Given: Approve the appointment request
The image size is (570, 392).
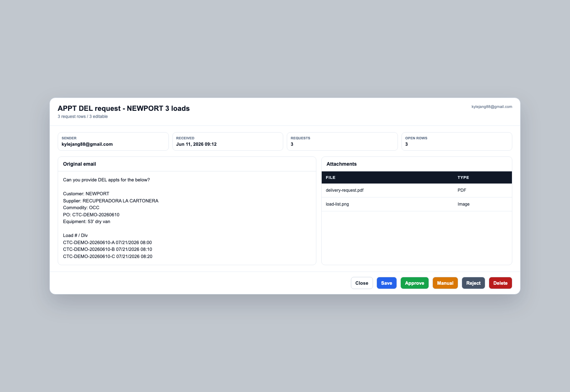Looking at the screenshot, I should click(415, 283).
